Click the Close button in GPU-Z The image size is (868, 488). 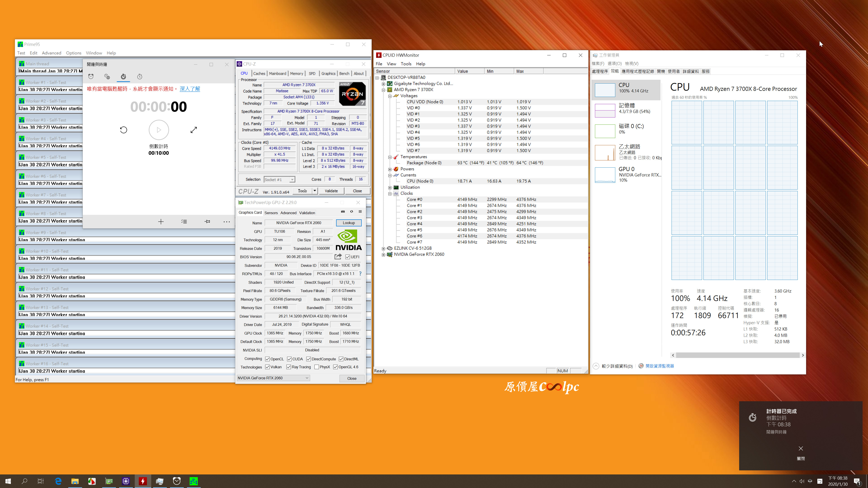click(352, 378)
